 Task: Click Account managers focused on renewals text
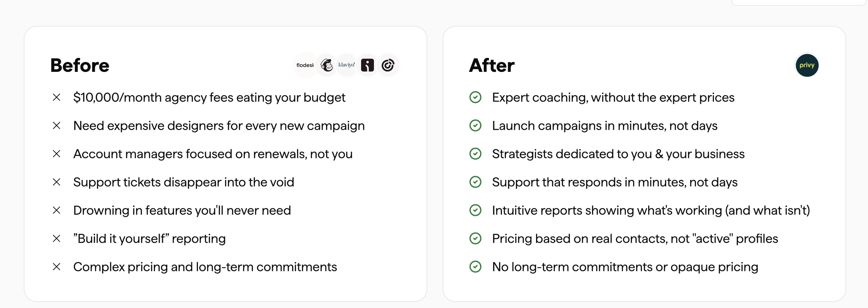click(213, 154)
